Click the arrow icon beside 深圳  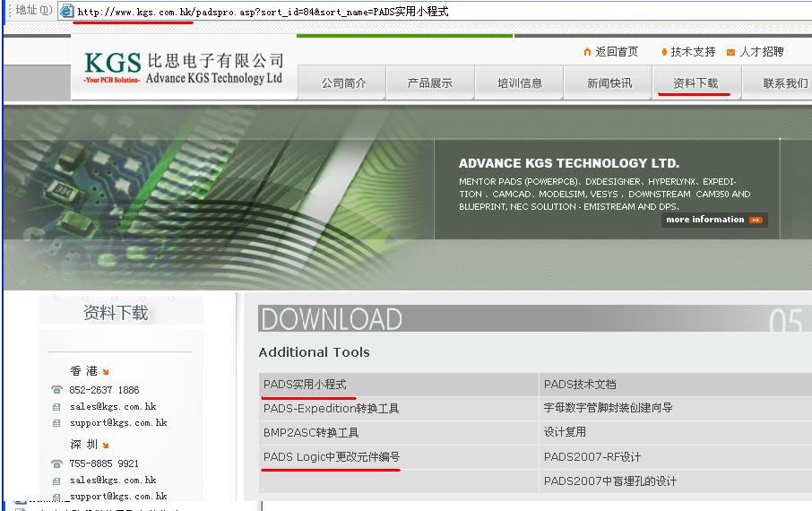click(x=106, y=446)
